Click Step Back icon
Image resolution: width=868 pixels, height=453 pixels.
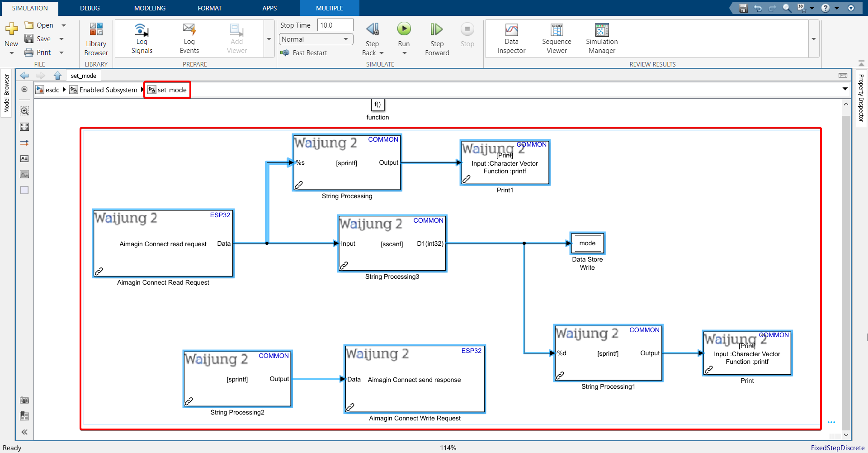coord(373,29)
